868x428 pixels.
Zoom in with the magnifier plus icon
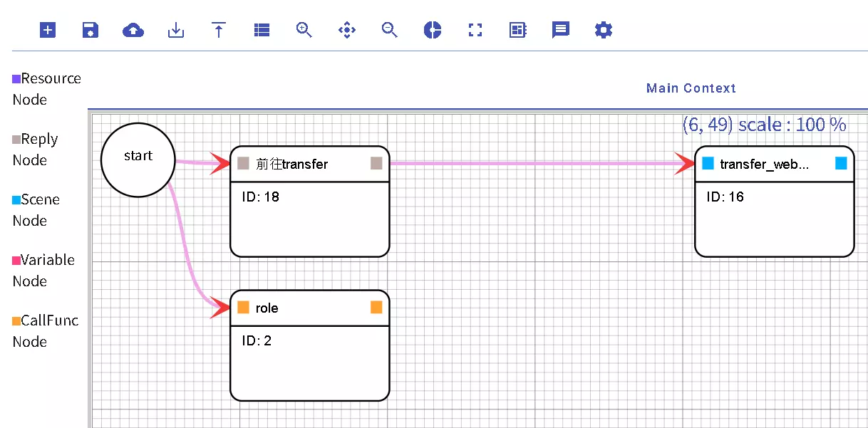point(304,30)
